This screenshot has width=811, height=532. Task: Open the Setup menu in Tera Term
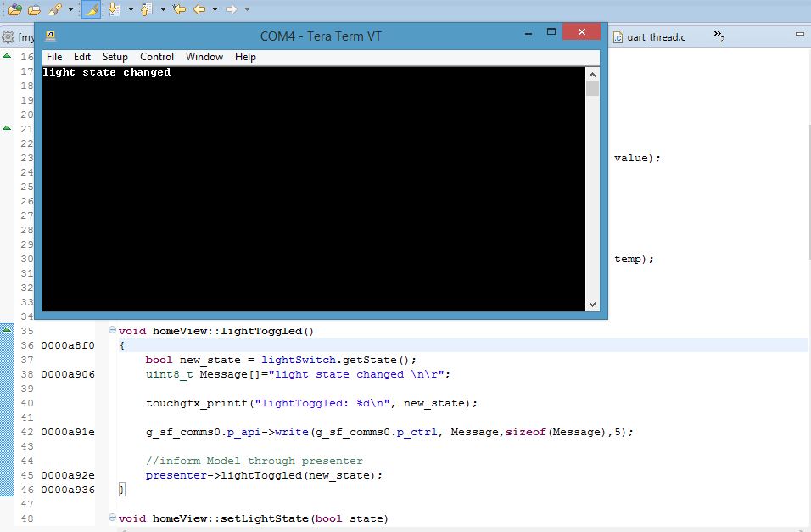click(x=115, y=57)
